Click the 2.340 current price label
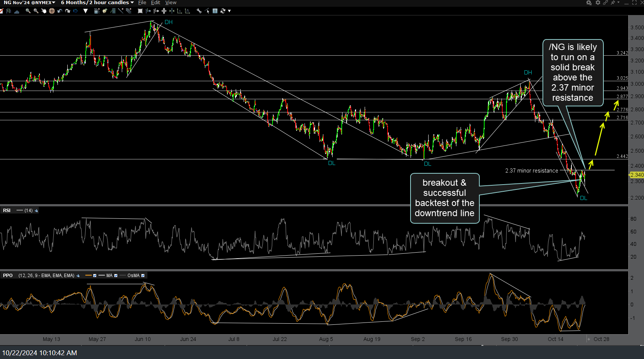This screenshot has width=644, height=359. click(x=637, y=175)
